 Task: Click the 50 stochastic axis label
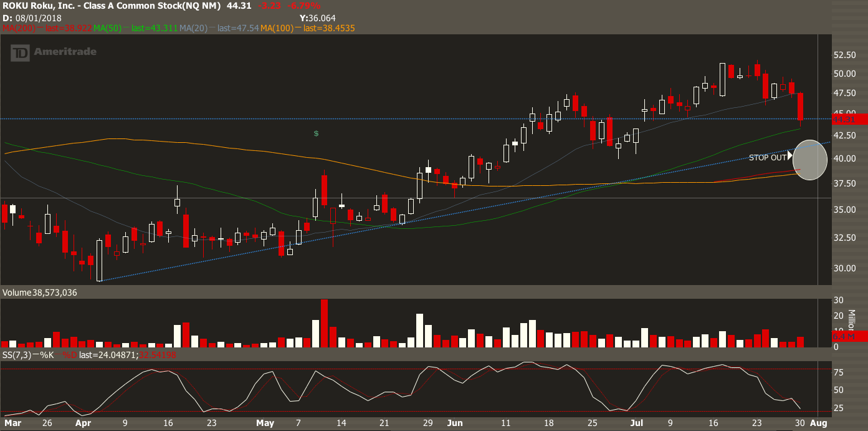(838, 390)
